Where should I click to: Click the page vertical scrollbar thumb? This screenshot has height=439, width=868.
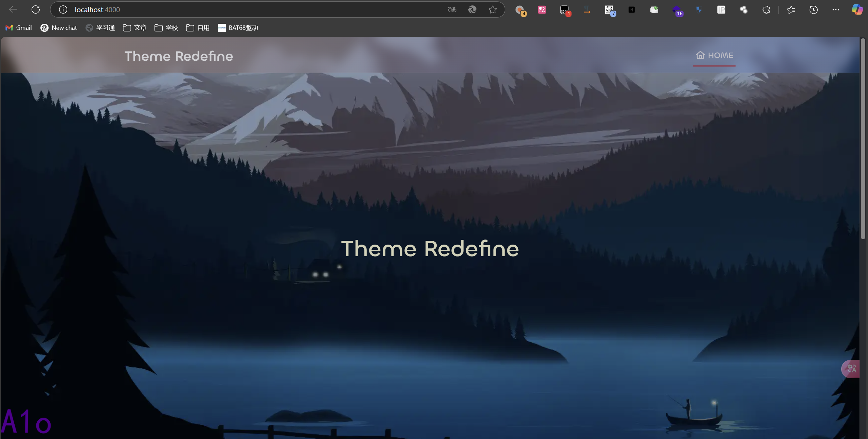[x=863, y=139]
